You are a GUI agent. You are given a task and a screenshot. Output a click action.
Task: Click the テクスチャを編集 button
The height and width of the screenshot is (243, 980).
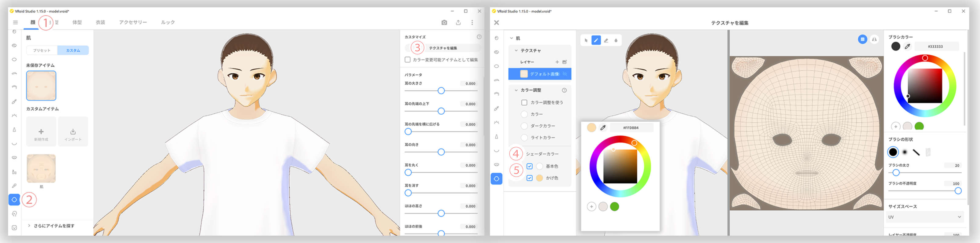443,48
